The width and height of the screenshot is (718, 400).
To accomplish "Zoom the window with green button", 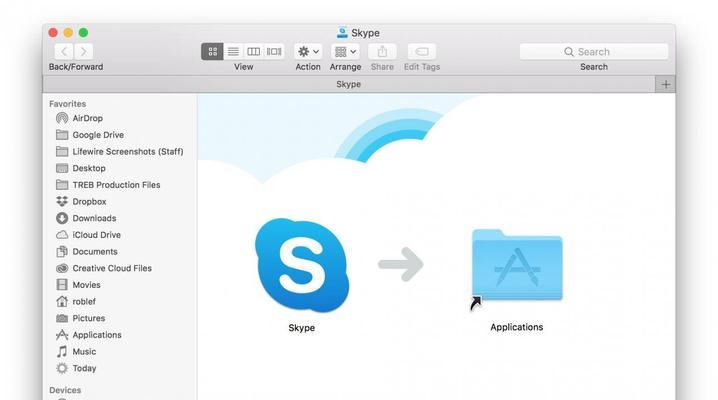I will pos(83,32).
